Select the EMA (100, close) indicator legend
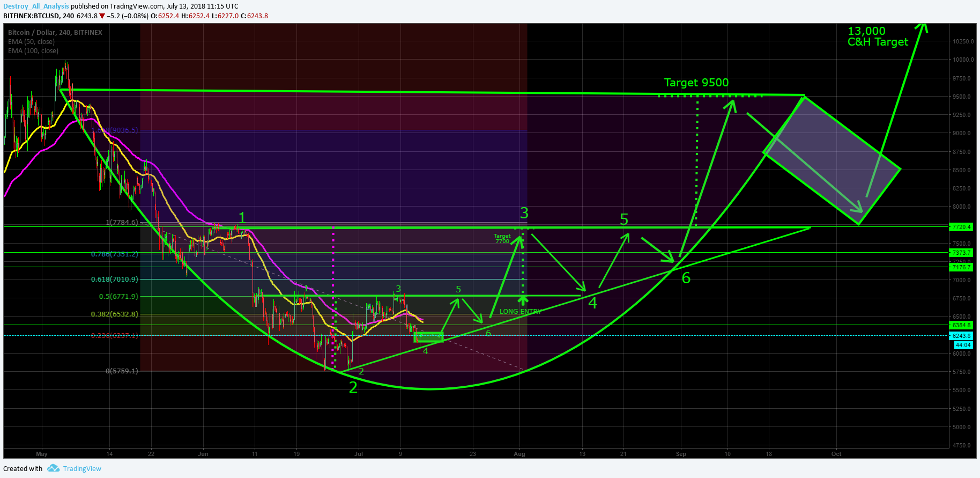The width and height of the screenshot is (980, 478). [x=33, y=51]
